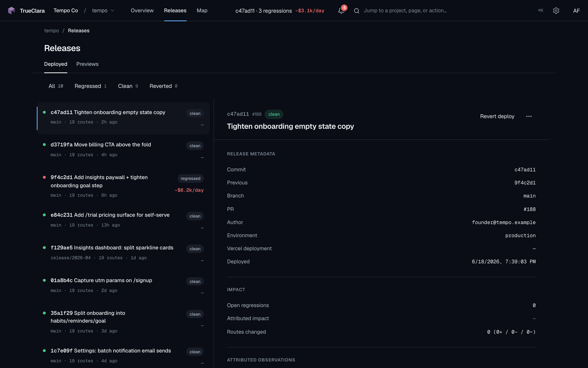Click the regressed badge on 9f4c2d1
Screen dimensions: 588x368
190,178
